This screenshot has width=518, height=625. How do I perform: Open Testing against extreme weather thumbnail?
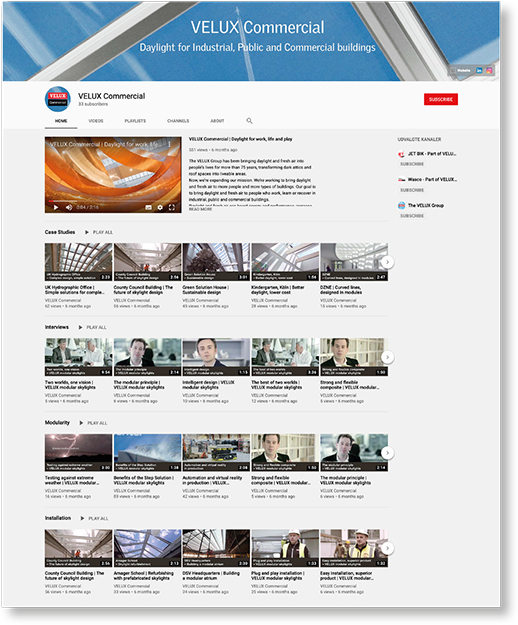pyautogui.click(x=78, y=453)
